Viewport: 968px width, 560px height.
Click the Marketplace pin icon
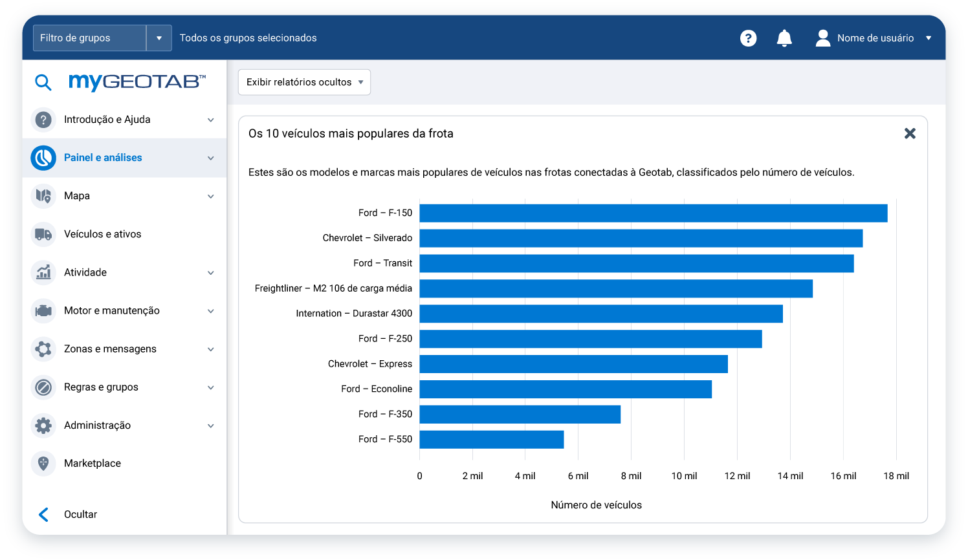tap(43, 464)
